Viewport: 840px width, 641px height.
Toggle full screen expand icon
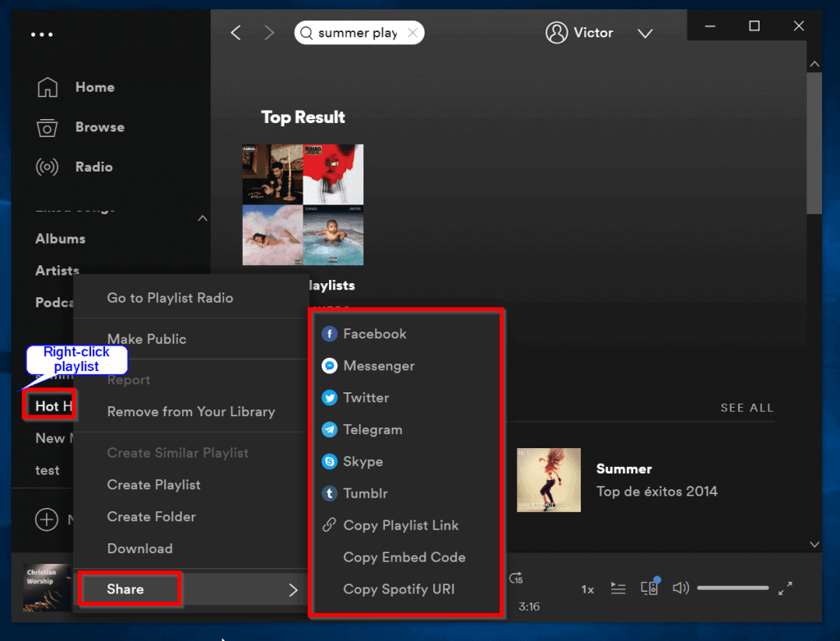tap(785, 588)
